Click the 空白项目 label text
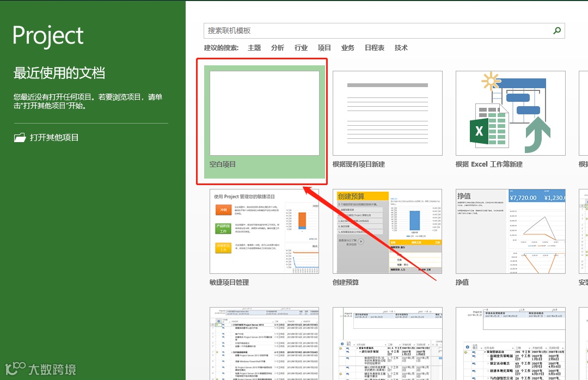Viewport: 588px width, 380px height. [222, 164]
